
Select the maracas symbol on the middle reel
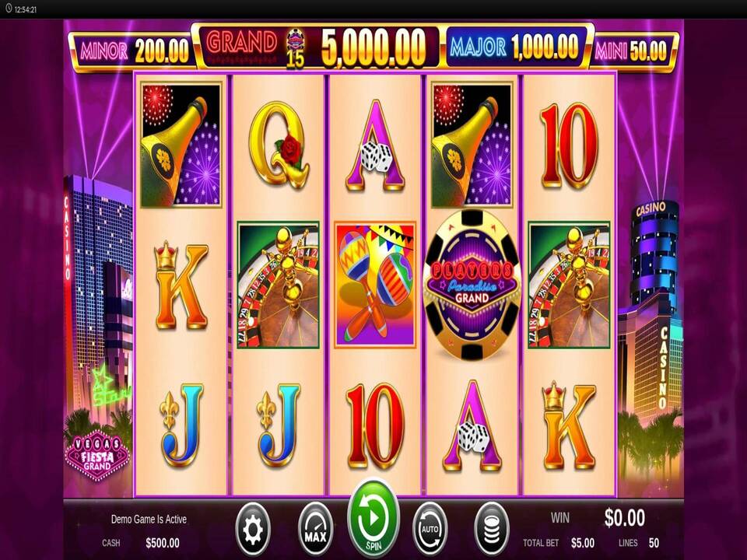375,285
